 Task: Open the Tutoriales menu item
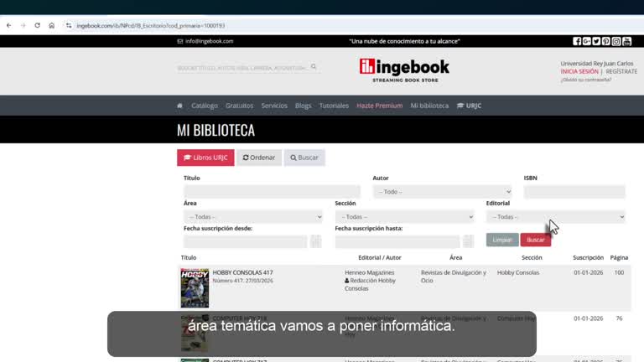(x=334, y=106)
